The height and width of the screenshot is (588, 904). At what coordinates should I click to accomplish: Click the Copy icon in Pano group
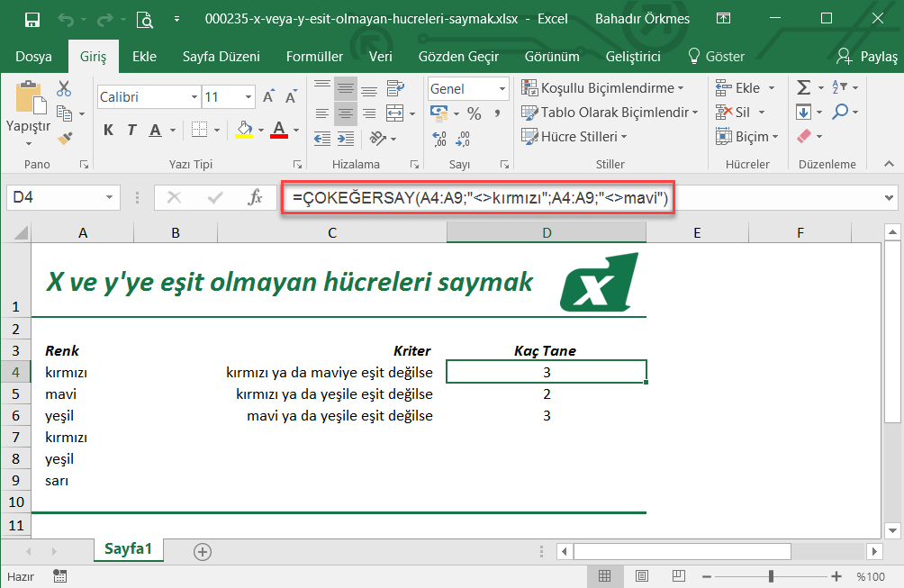64,113
